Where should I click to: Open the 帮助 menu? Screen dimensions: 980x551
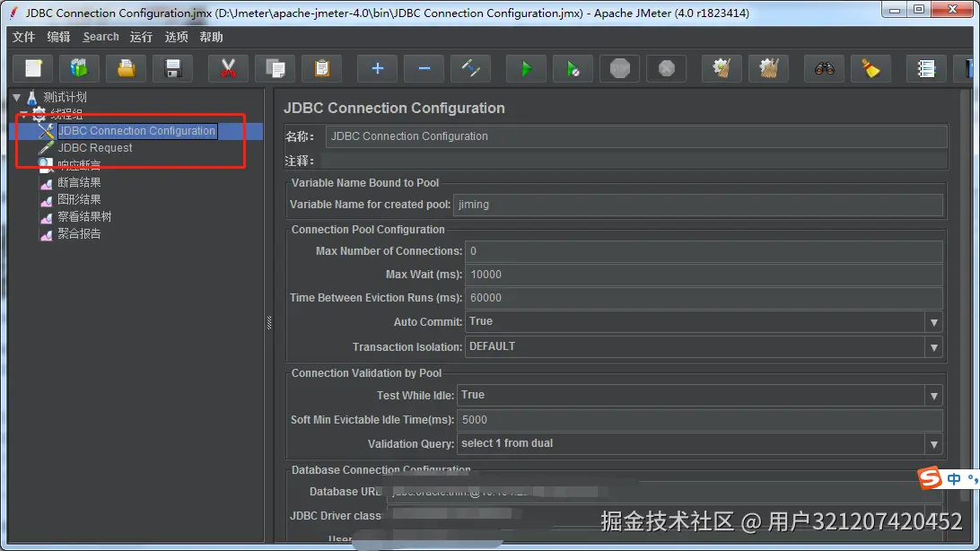(x=211, y=37)
